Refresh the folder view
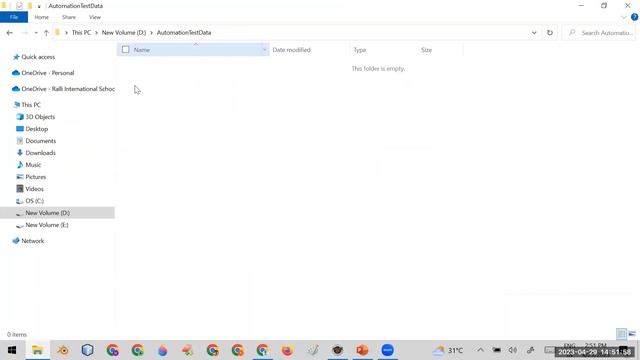 [x=550, y=33]
